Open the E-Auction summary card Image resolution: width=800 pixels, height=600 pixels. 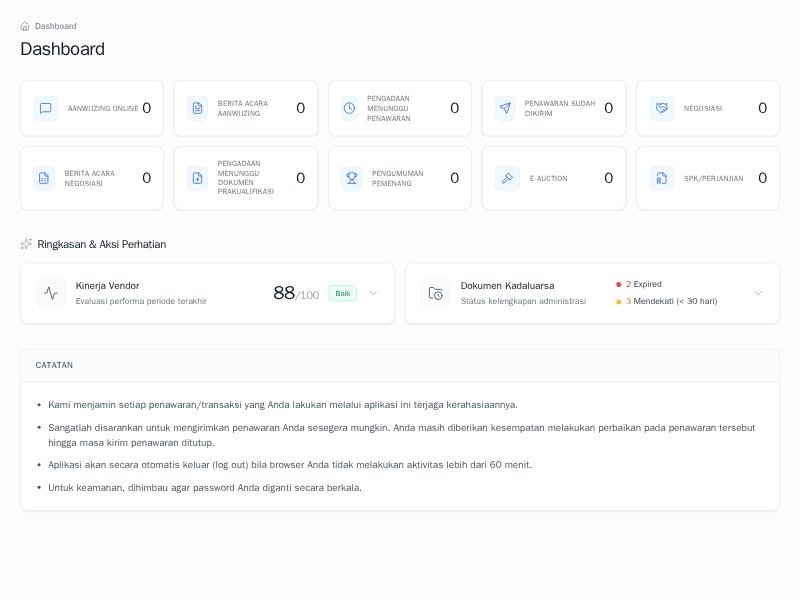pos(553,178)
